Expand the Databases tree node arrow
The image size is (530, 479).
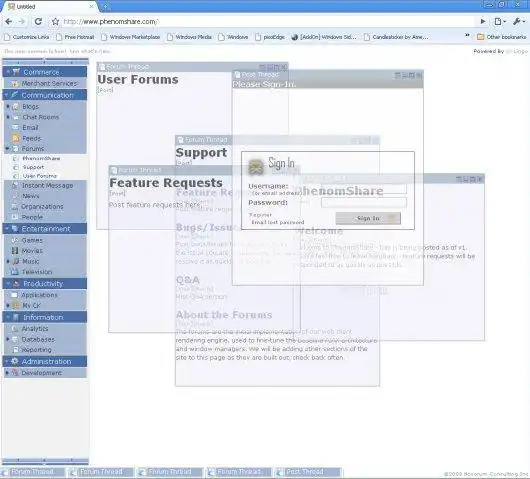pyautogui.click(x=8, y=339)
